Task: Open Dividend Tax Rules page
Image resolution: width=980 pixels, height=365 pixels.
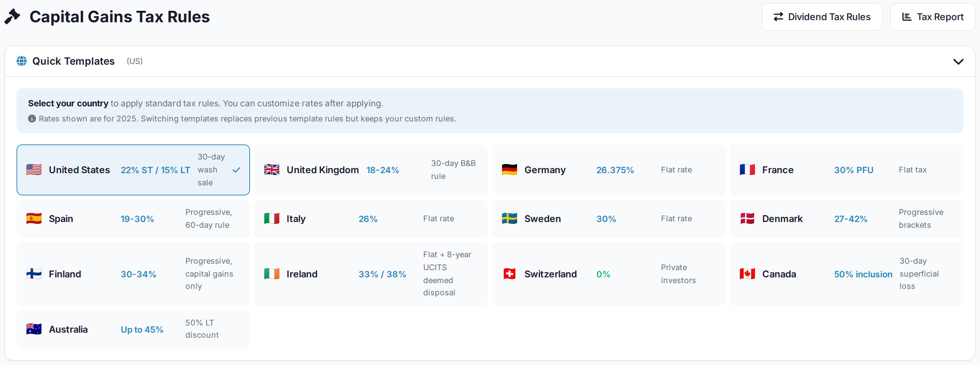Action: tap(822, 17)
